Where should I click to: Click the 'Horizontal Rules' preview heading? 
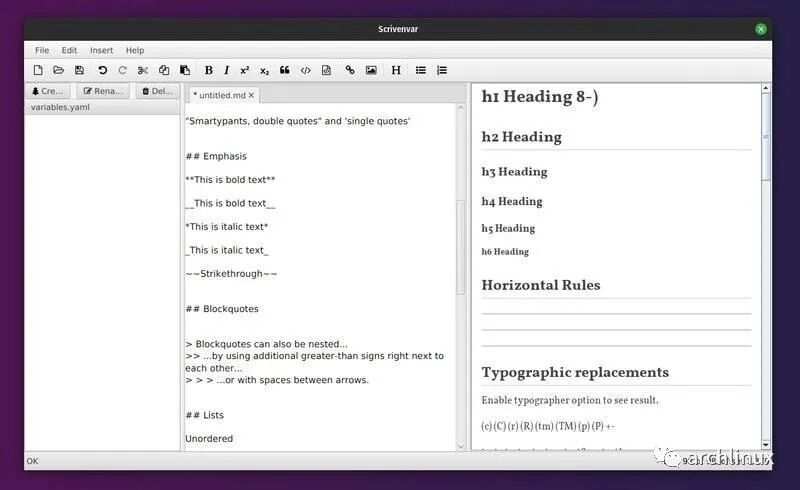tap(541, 285)
